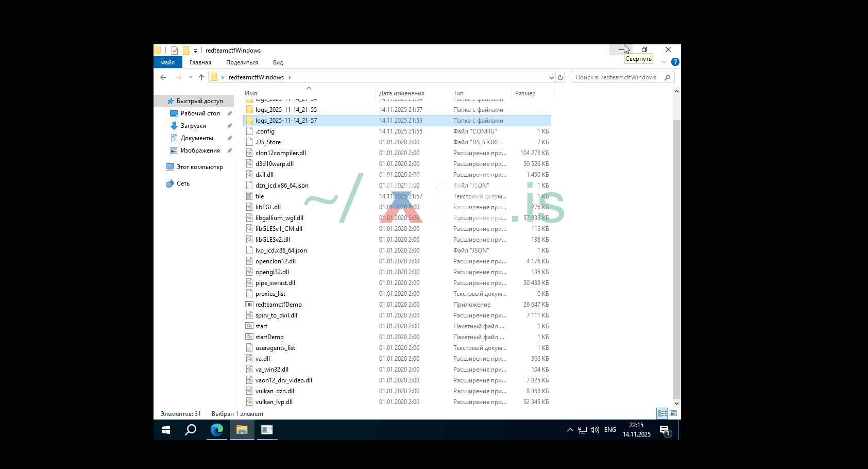Select the file named vaon12_drv_video.dll

[284, 380]
